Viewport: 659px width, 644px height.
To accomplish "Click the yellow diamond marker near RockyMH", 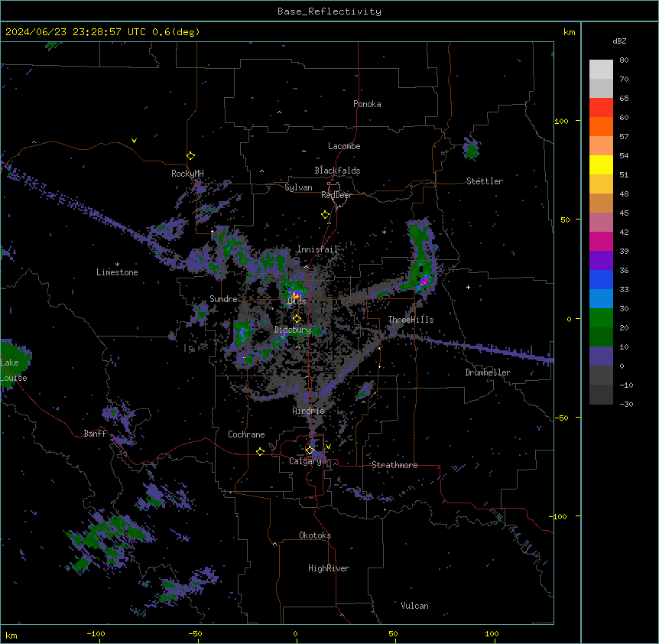I will pos(190,156).
